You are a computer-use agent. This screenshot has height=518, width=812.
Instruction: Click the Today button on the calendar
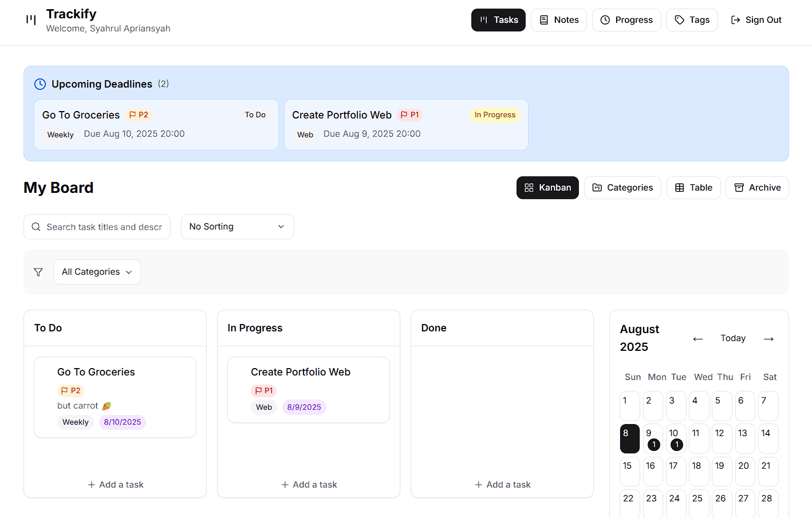pos(733,338)
